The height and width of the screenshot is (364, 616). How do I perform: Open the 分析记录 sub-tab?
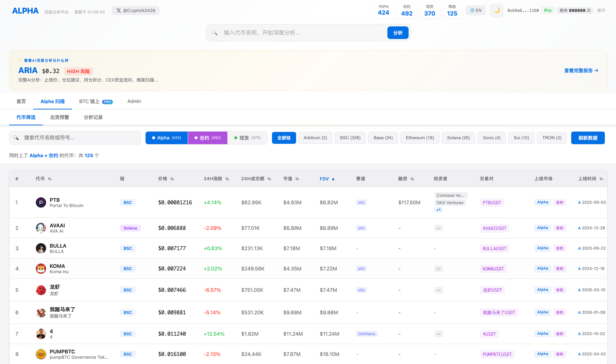(93, 117)
